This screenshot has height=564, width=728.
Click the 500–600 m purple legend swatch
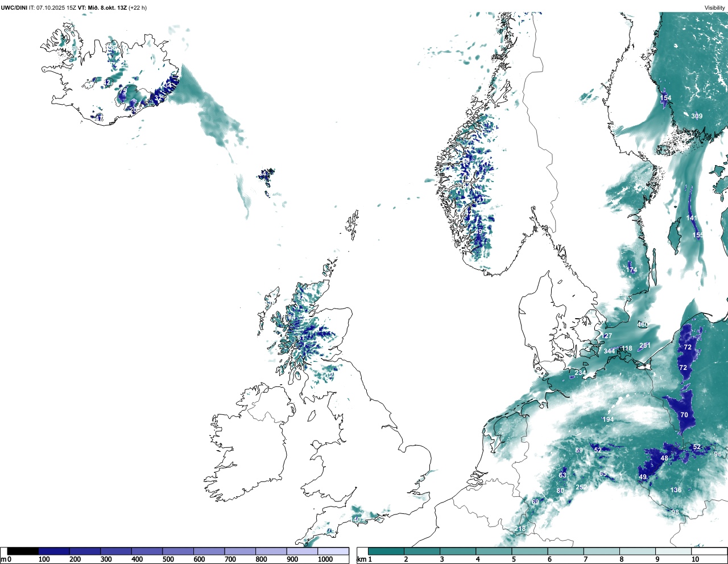point(178,551)
